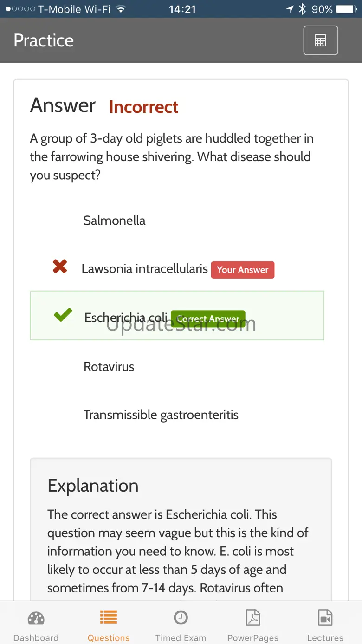
Task: Tap the Practice header title
Action: (44, 40)
